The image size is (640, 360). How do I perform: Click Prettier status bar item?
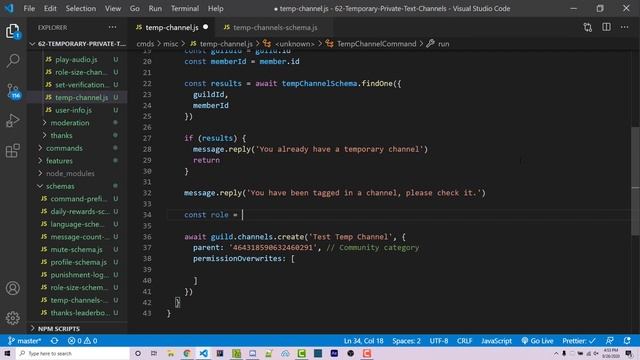click(x=579, y=341)
